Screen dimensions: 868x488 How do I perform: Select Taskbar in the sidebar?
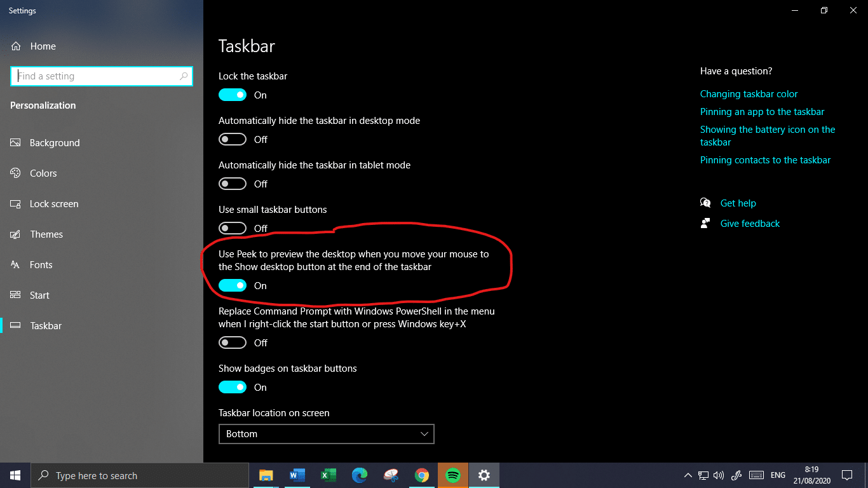(102, 326)
